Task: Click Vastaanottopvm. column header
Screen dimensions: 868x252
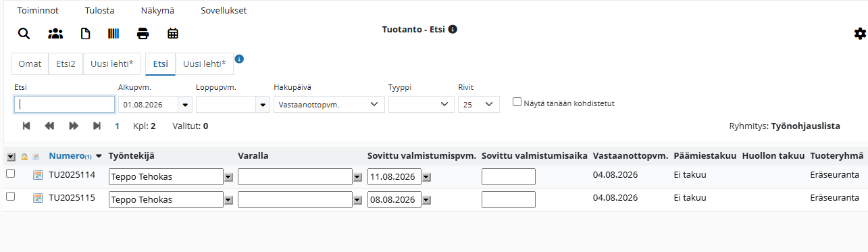Action: tap(630, 156)
